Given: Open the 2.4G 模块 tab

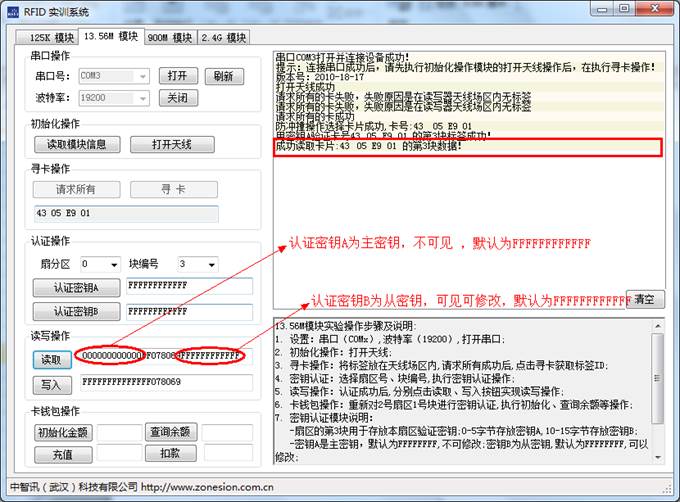Looking at the screenshot, I should click(x=223, y=37).
